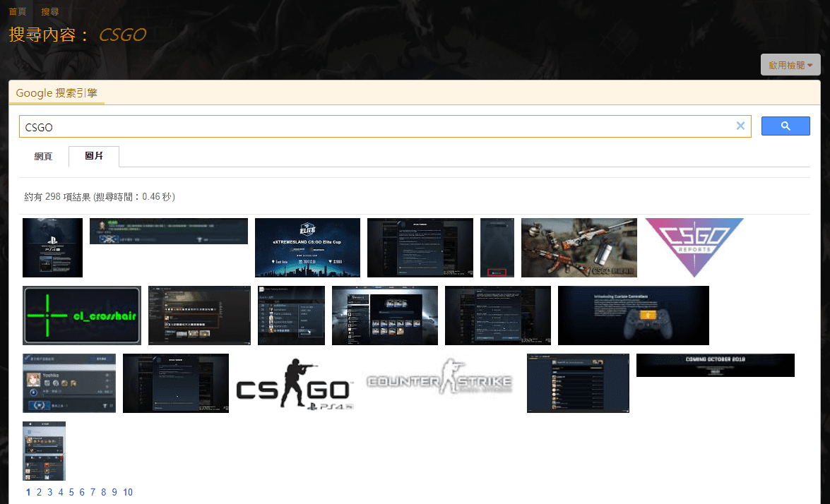
Task: Open the 啟用檢閱 dropdown
Action: pyautogui.click(x=790, y=65)
